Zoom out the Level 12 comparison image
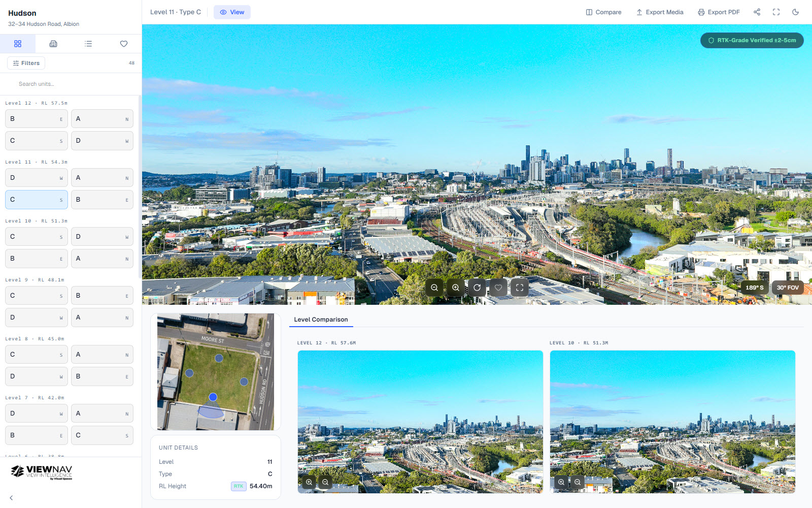812x508 pixels. coord(325,482)
